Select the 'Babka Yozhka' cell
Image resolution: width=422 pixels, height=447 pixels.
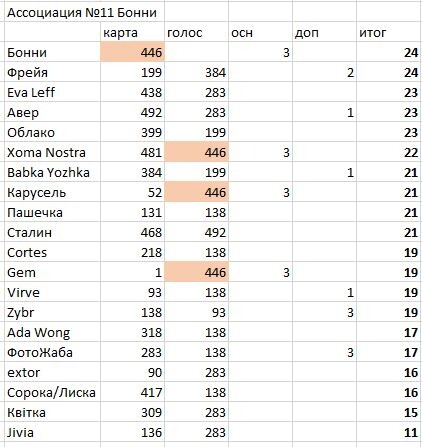click(52, 172)
